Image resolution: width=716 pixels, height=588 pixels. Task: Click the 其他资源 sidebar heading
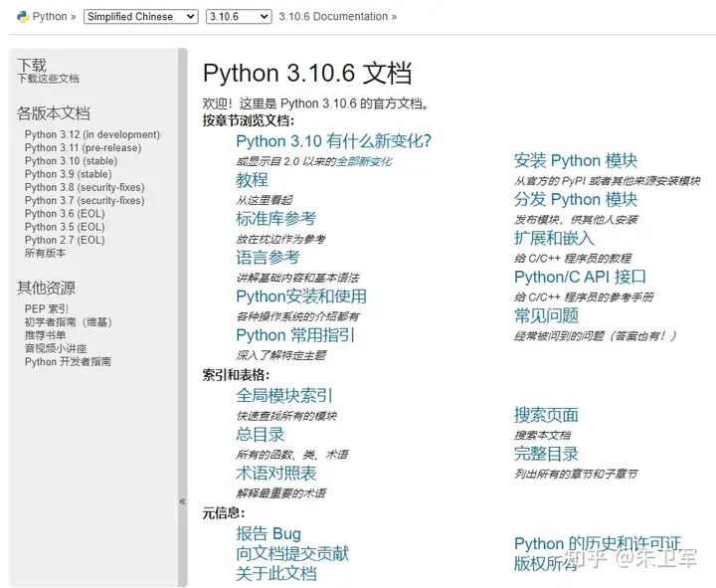(x=46, y=288)
